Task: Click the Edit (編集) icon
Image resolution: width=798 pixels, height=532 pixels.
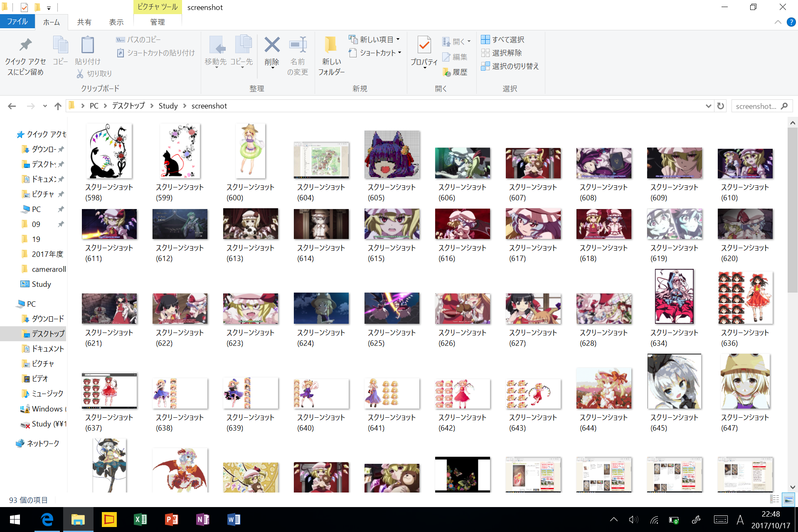Action: 446,57
